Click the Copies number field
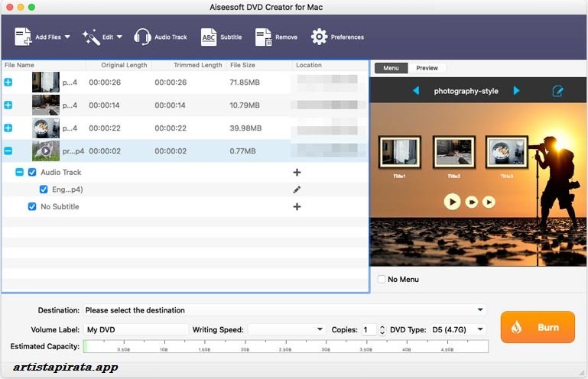Image resolution: width=588 pixels, height=379 pixels. pyautogui.click(x=369, y=329)
